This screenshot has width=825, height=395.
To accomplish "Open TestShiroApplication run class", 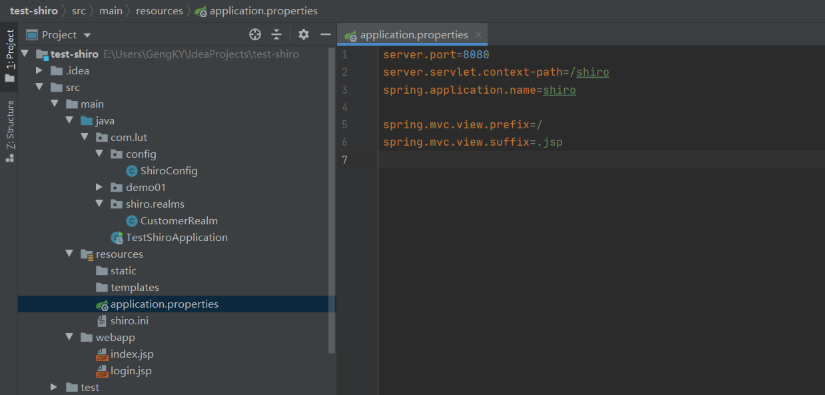I will pyautogui.click(x=169, y=237).
